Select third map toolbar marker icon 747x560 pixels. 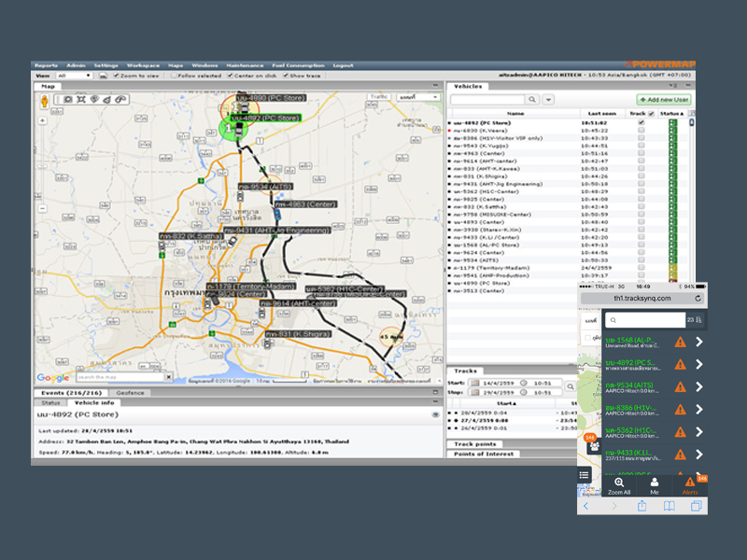coord(94,100)
